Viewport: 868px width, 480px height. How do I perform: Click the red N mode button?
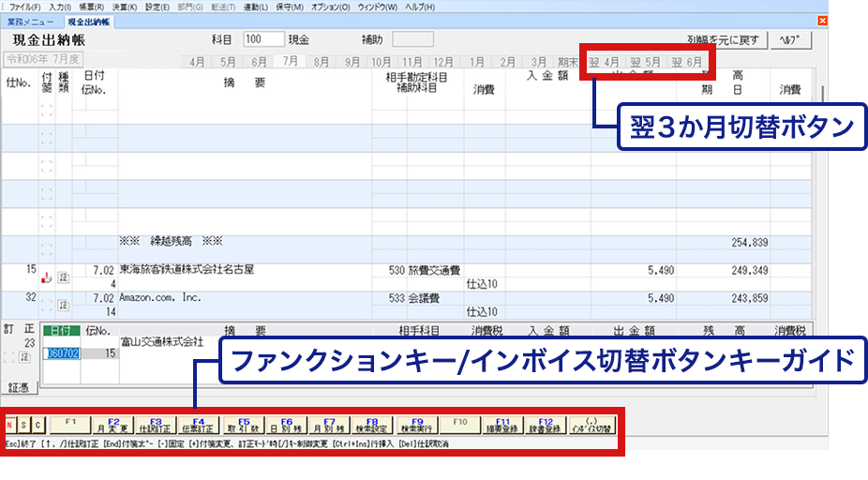pyautogui.click(x=10, y=426)
